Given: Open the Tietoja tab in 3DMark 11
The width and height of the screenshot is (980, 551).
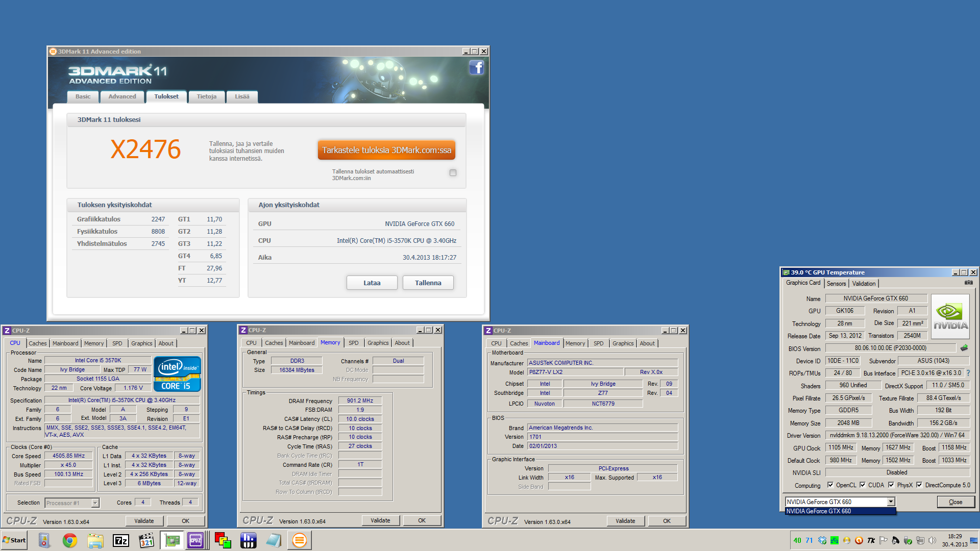Looking at the screenshot, I should tap(207, 96).
